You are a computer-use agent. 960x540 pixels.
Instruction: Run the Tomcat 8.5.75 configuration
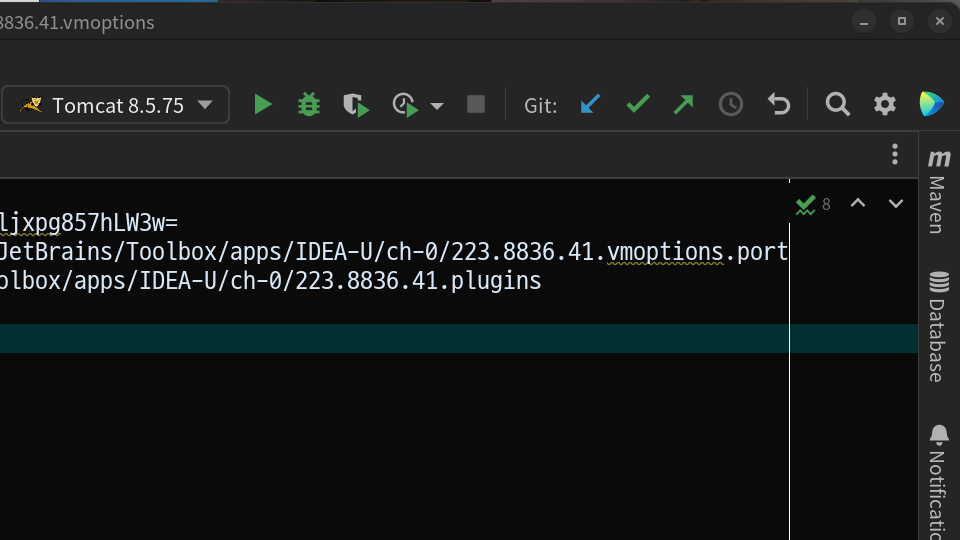click(x=263, y=105)
